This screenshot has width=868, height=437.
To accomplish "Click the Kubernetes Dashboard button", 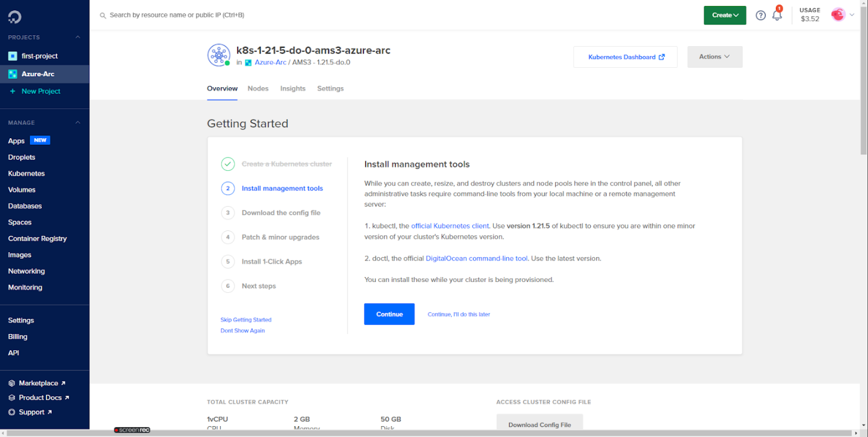I will [625, 57].
